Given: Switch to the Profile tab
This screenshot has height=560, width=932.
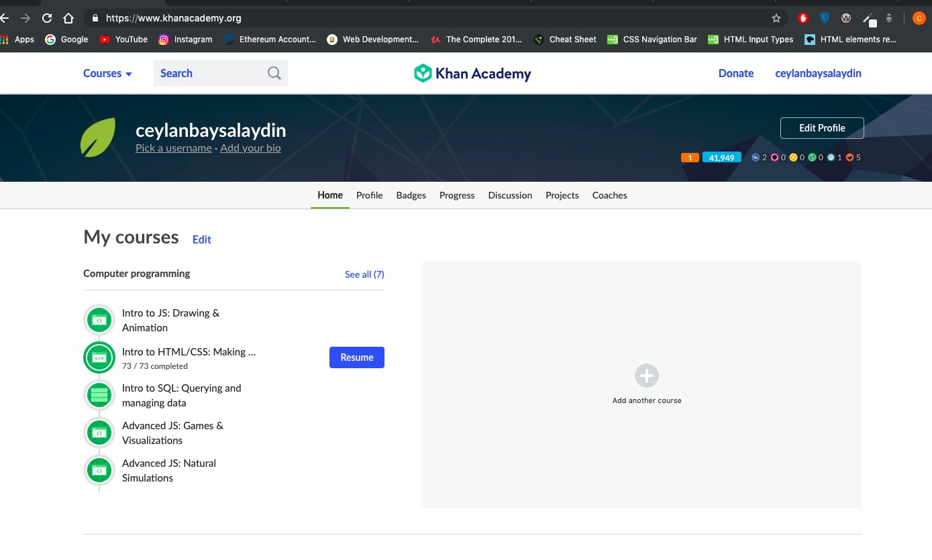Looking at the screenshot, I should tap(370, 195).
